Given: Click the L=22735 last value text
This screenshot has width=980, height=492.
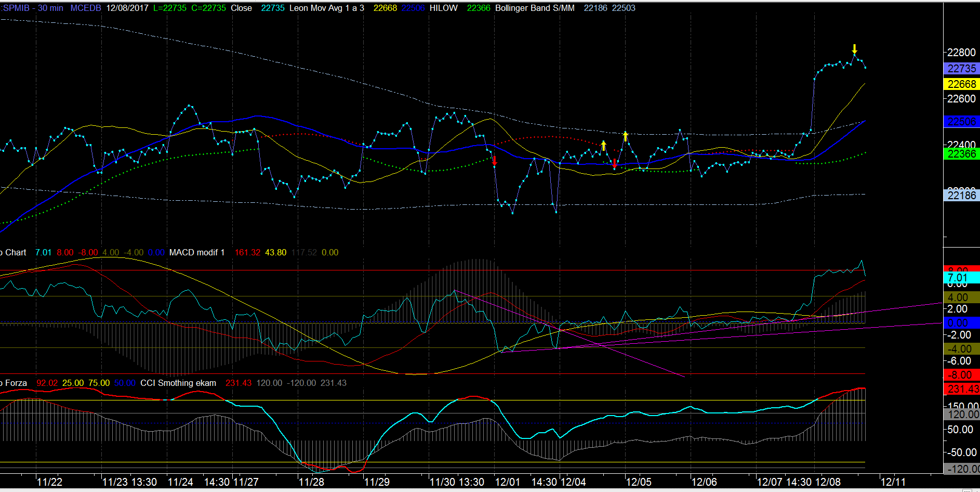Looking at the screenshot, I should 170,8.
